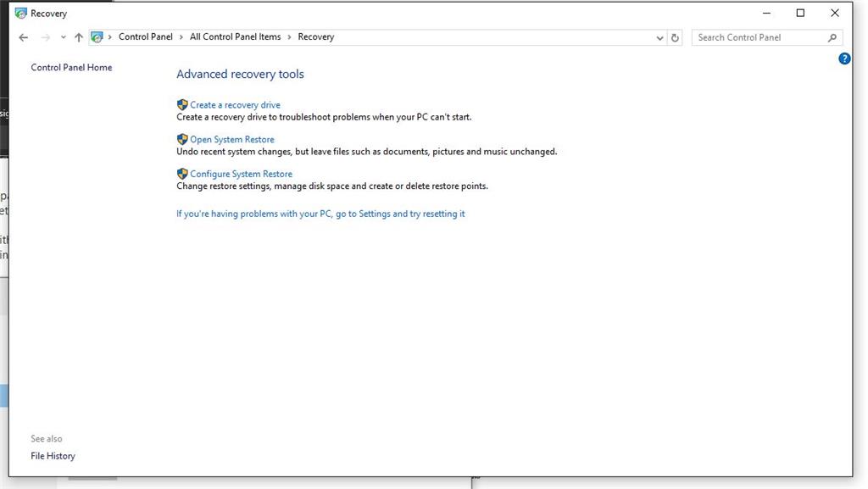
Task: Expand chevron after All Control Panel Items
Action: click(x=289, y=37)
